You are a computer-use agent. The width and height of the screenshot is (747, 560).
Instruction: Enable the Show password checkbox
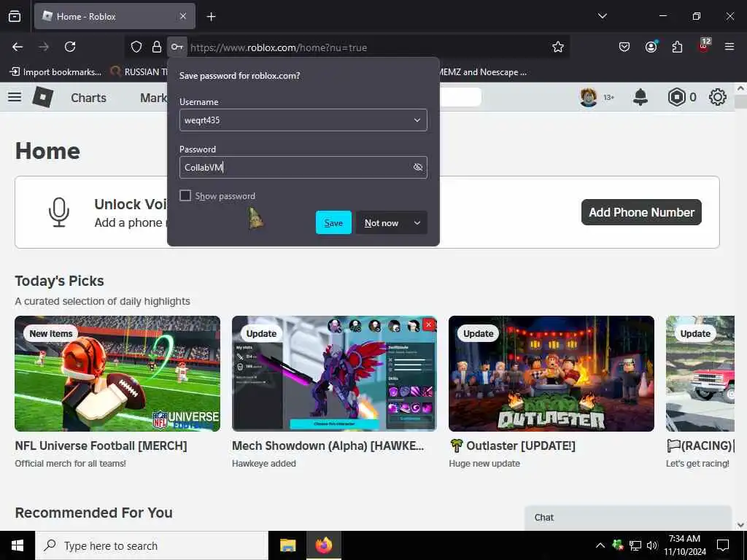point(185,195)
